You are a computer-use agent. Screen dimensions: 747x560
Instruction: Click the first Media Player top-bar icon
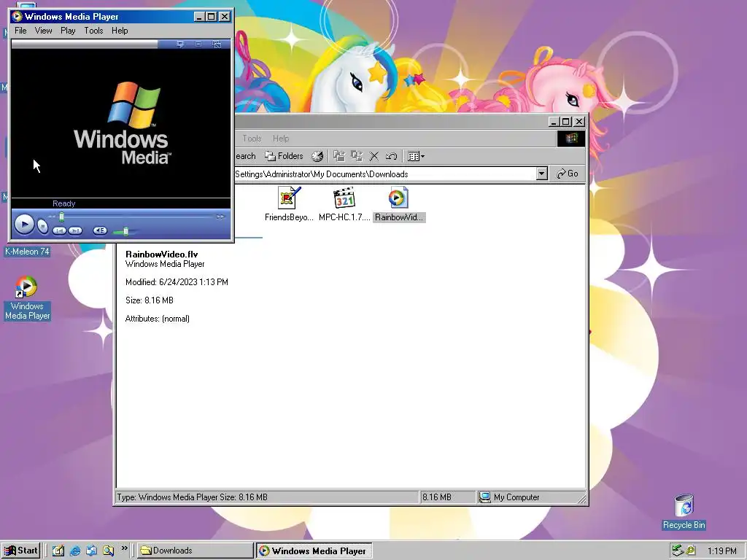pos(181,44)
